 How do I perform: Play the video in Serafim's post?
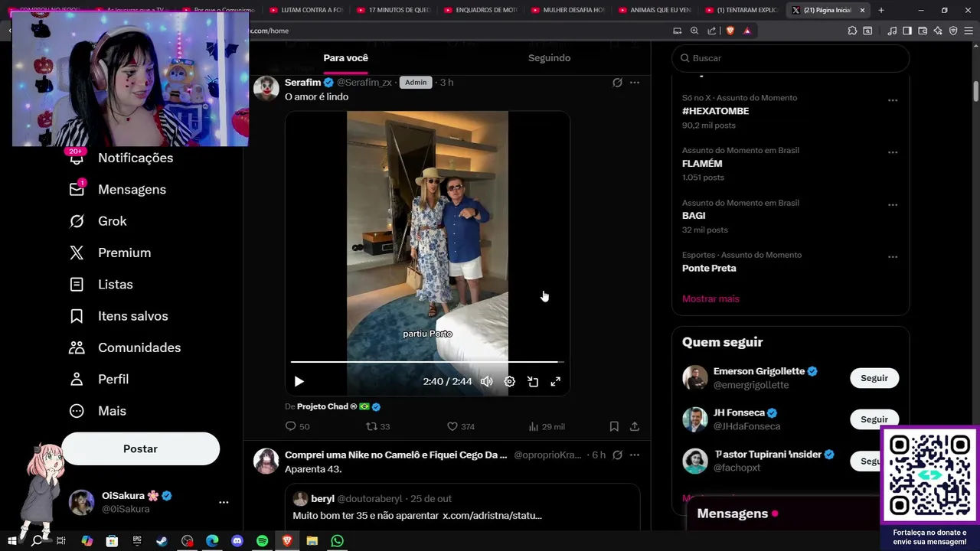299,381
